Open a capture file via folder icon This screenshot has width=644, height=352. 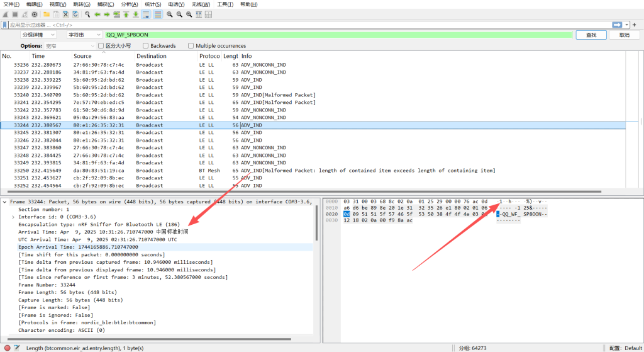47,14
